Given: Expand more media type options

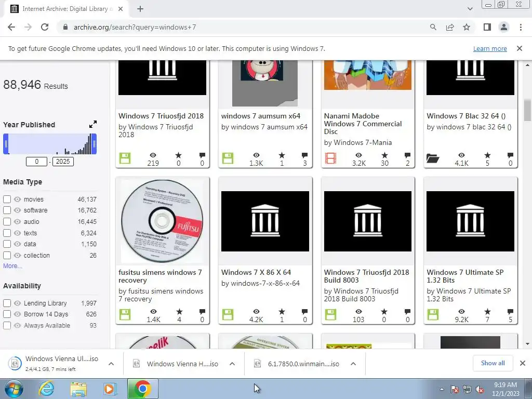Looking at the screenshot, I should pos(12,266).
